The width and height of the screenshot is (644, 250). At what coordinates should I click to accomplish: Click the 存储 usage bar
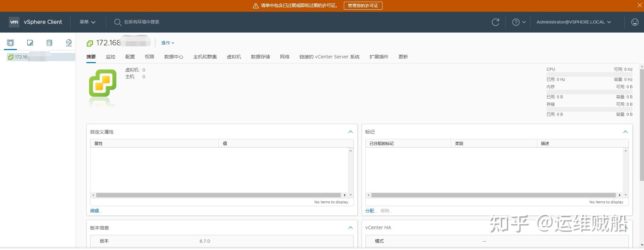pyautogui.click(x=590, y=109)
